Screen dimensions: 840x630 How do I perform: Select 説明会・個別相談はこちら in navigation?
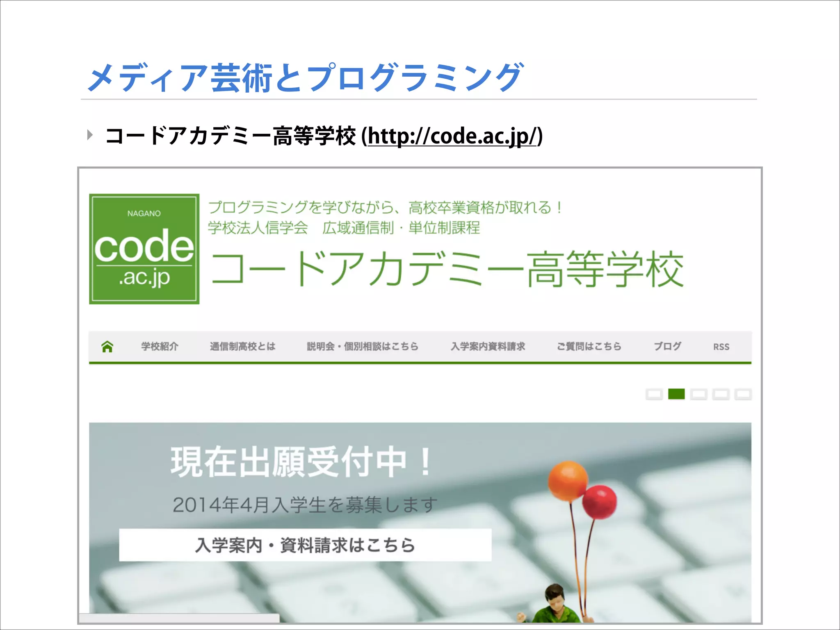(363, 347)
